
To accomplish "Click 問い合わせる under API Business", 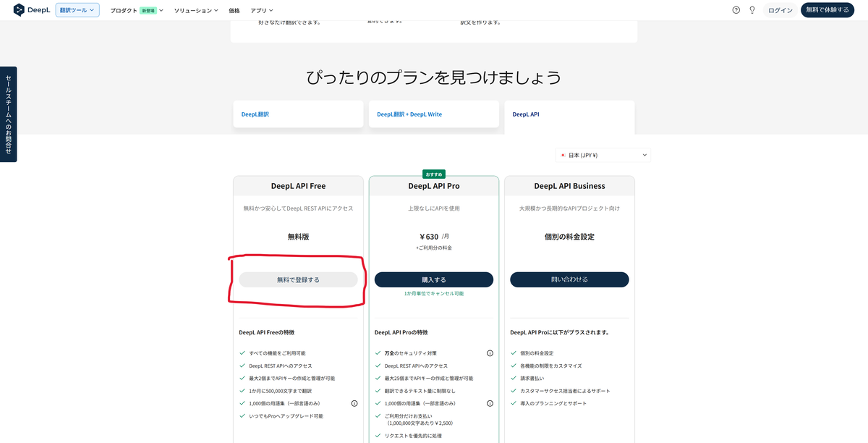I will coord(569,279).
